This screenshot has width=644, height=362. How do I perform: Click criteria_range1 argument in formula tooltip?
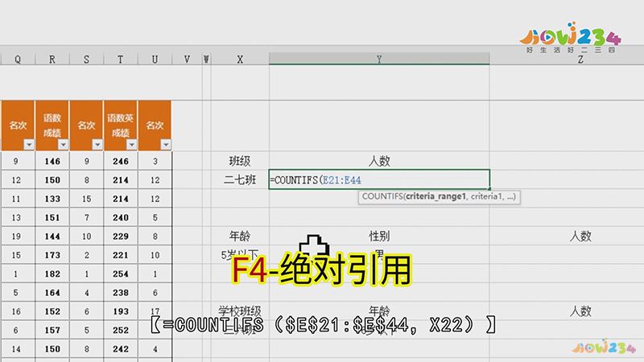(x=436, y=196)
